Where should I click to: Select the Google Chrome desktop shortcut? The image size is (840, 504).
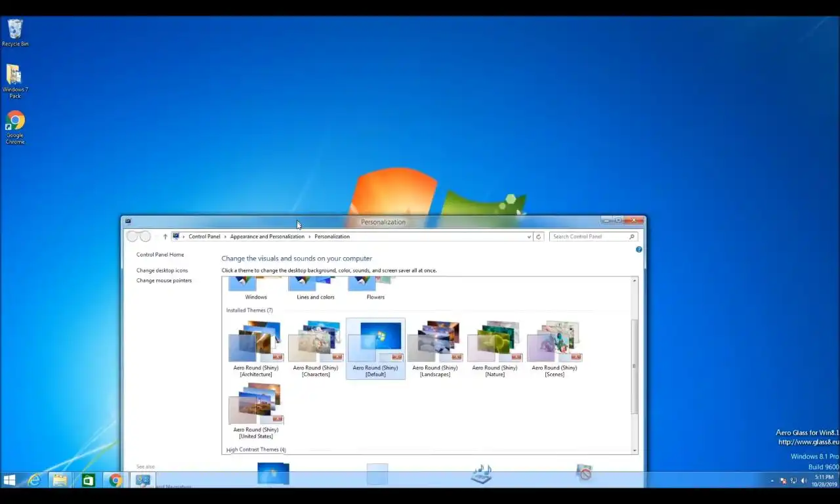click(15, 128)
